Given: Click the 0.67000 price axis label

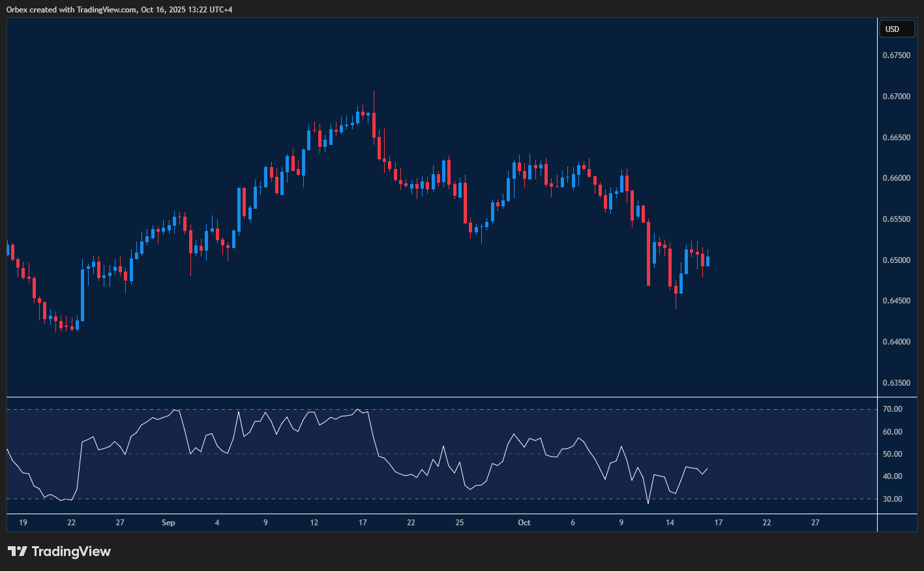Looking at the screenshot, I should pyautogui.click(x=896, y=97).
